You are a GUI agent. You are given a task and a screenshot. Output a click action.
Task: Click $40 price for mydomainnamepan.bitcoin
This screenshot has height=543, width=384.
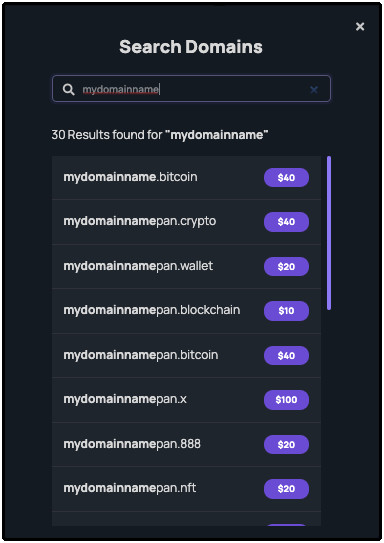pyautogui.click(x=286, y=356)
